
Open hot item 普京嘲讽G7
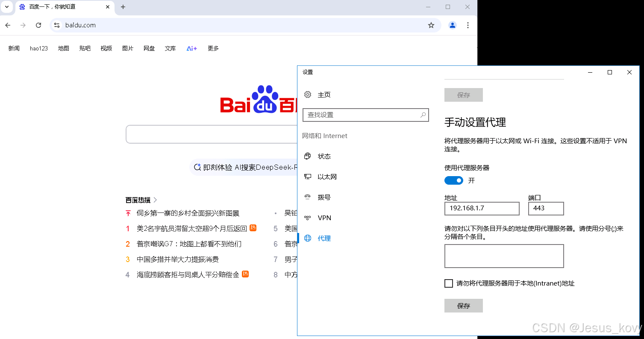click(189, 244)
